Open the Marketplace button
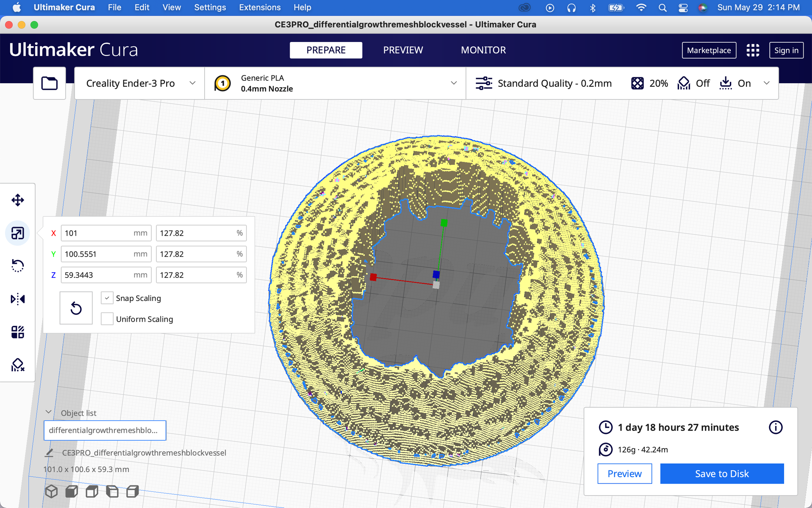Image resolution: width=812 pixels, height=508 pixels. [709, 50]
